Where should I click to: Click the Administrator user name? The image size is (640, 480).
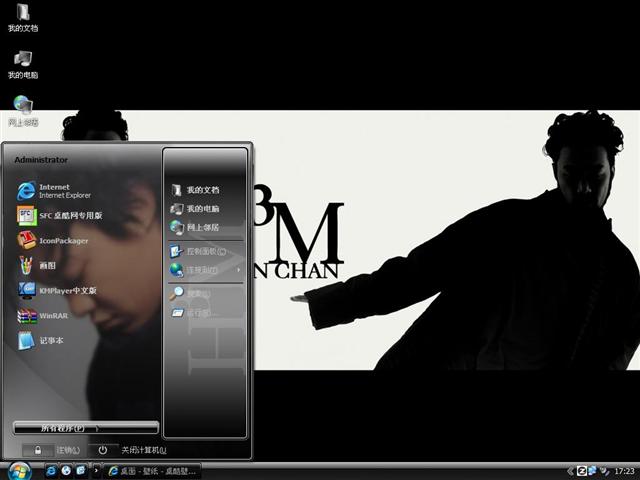pyautogui.click(x=41, y=160)
